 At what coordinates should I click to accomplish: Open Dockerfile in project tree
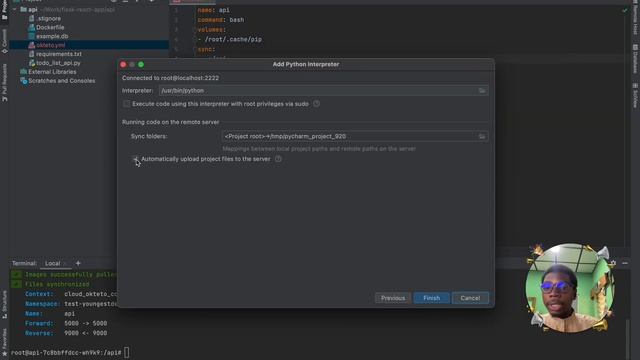pyautogui.click(x=50, y=27)
